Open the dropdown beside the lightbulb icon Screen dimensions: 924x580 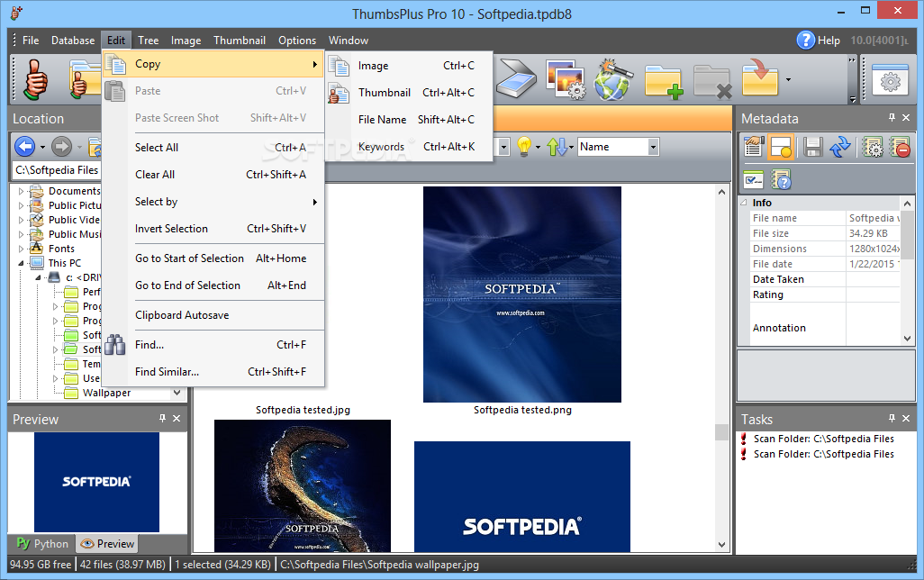click(538, 147)
